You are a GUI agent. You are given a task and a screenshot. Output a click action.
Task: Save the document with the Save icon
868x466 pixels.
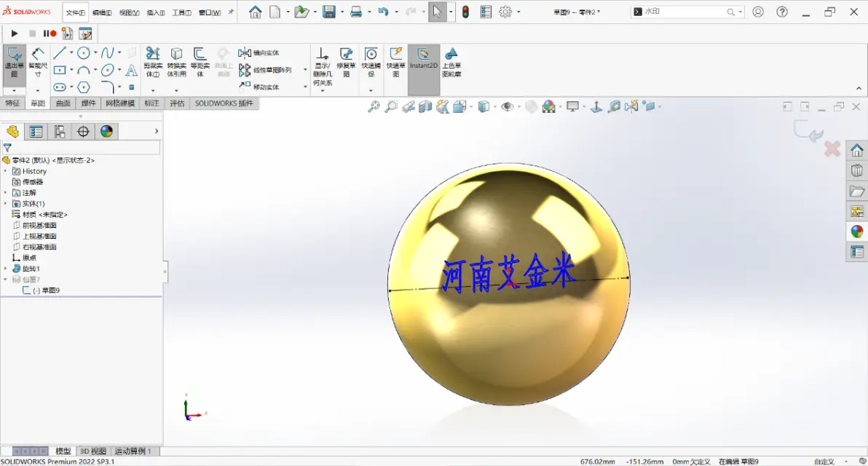[329, 12]
